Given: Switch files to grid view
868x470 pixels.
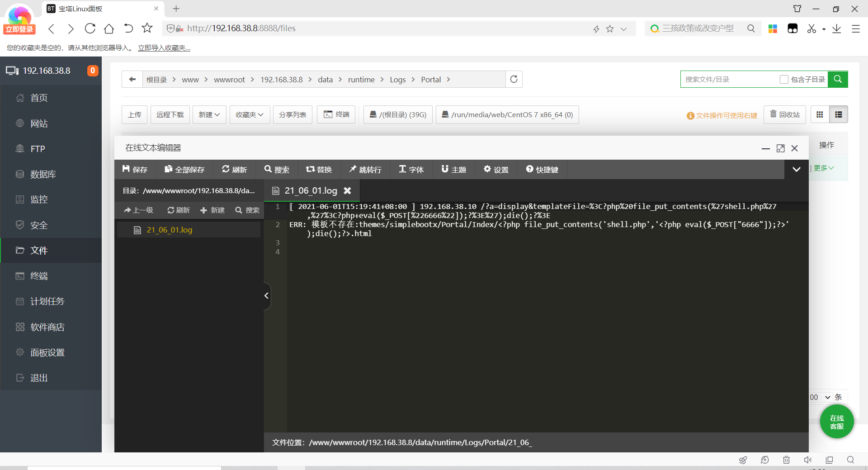Looking at the screenshot, I should click(x=820, y=114).
